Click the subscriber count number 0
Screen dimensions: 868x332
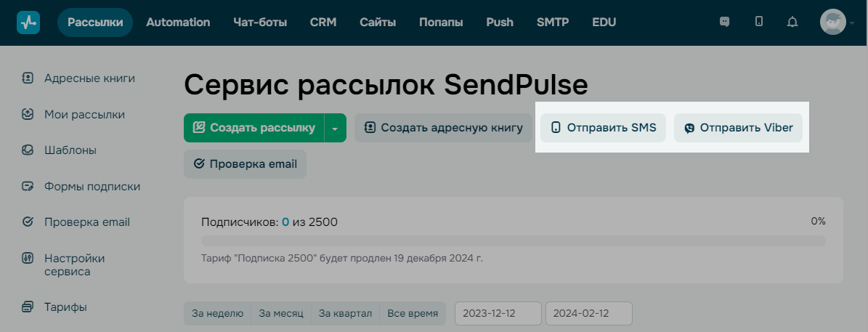(x=285, y=222)
